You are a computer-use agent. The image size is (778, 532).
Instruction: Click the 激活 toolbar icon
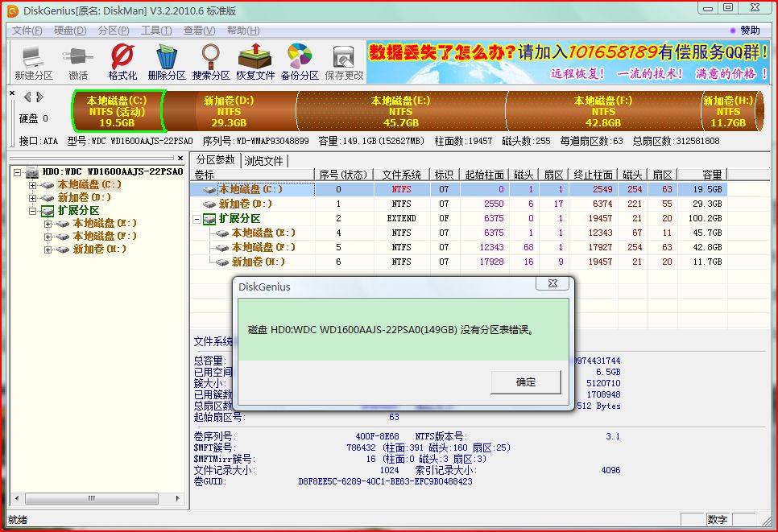coord(78,63)
